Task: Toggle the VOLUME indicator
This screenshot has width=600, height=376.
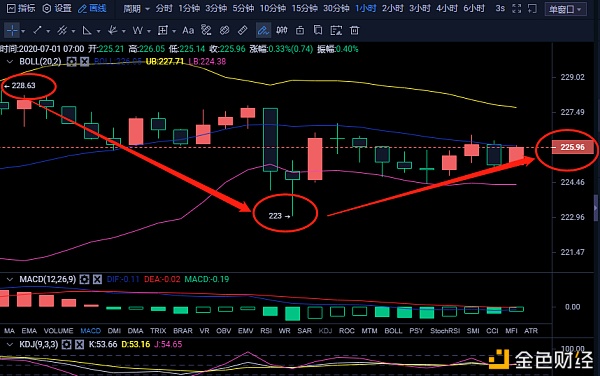Action: [58, 331]
